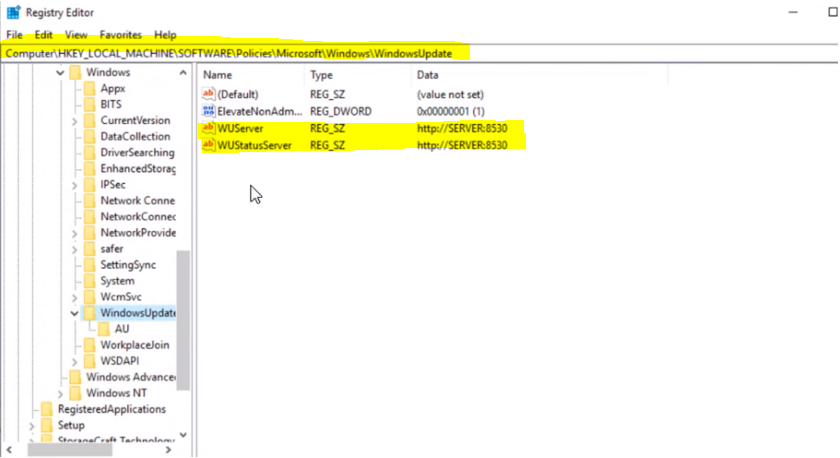The height and width of the screenshot is (458, 840).
Task: Select the BITS folder icon
Action: coord(90,104)
